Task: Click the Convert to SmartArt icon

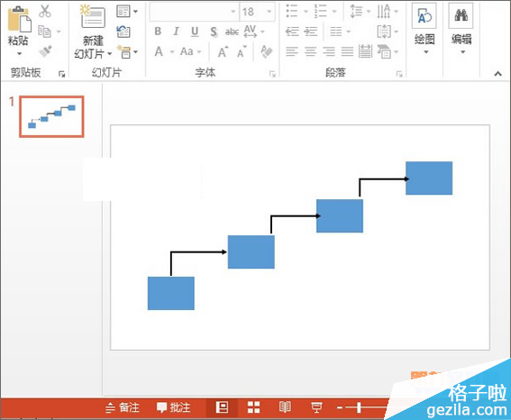Action: pyautogui.click(x=384, y=51)
